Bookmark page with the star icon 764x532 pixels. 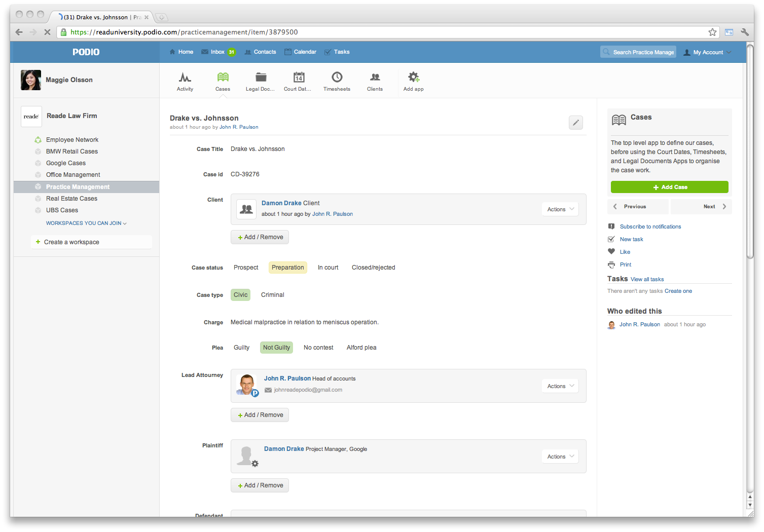click(x=712, y=32)
